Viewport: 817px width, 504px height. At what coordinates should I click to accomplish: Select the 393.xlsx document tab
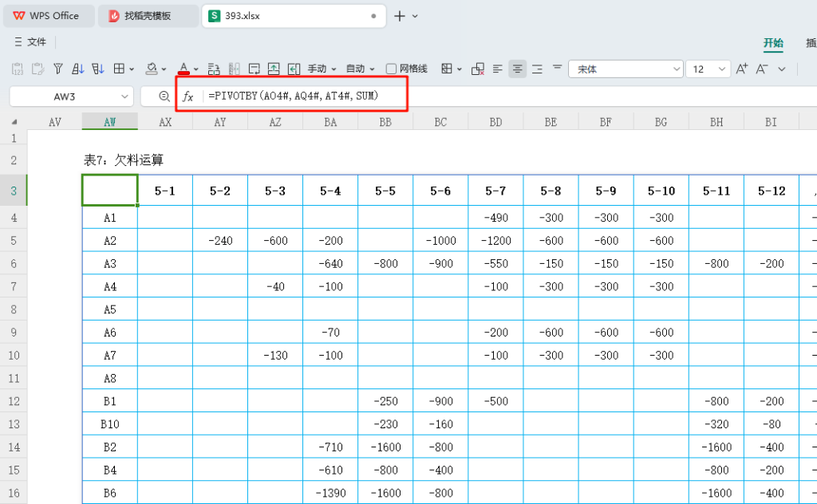[294, 16]
